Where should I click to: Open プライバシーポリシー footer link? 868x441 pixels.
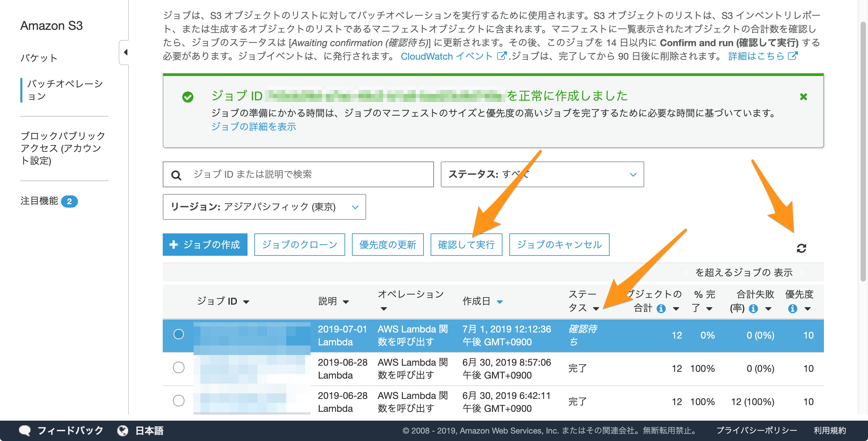pos(756,431)
